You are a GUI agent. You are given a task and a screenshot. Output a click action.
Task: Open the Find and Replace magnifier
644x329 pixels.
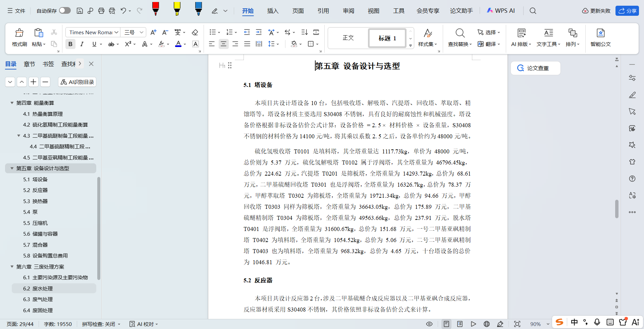(460, 33)
